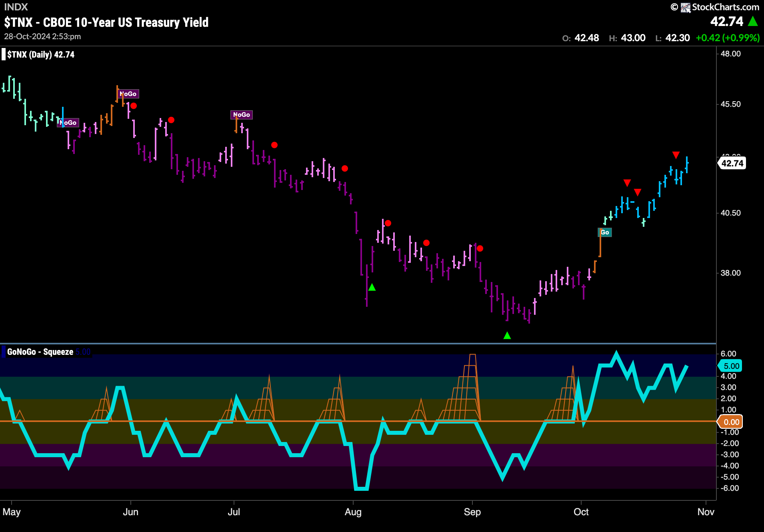Click the green up-arrow next to 42.74
The width and height of the screenshot is (764, 532).
[753, 21]
